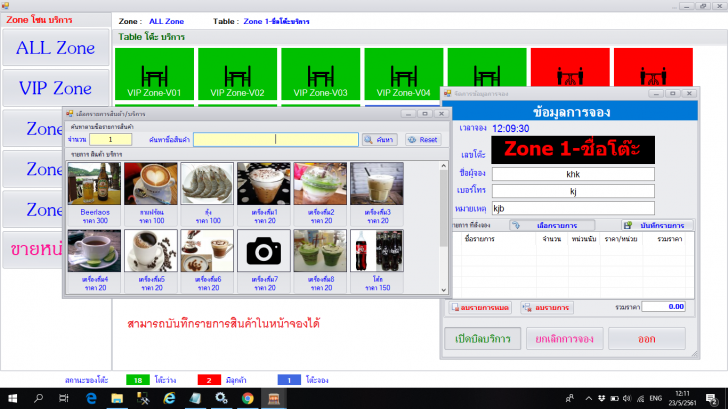This screenshot has height=409, width=728.
Task: Pick the เครื่องดื่ม8 green drinks product
Action: coord(320,251)
